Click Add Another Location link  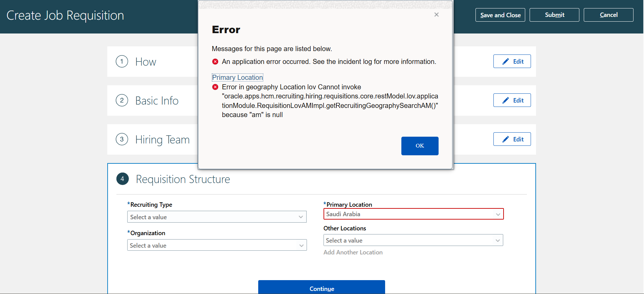[353, 252]
